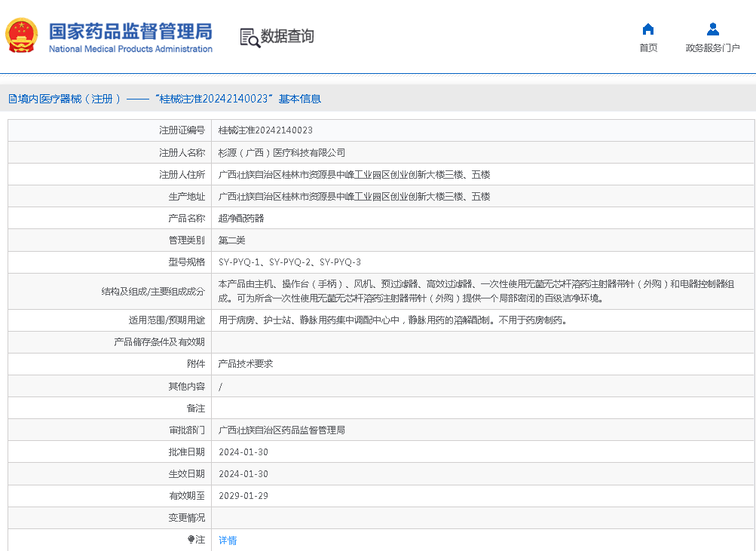756x551 pixels.
Task: Click the 第二类 management category value
Action: [x=231, y=240]
